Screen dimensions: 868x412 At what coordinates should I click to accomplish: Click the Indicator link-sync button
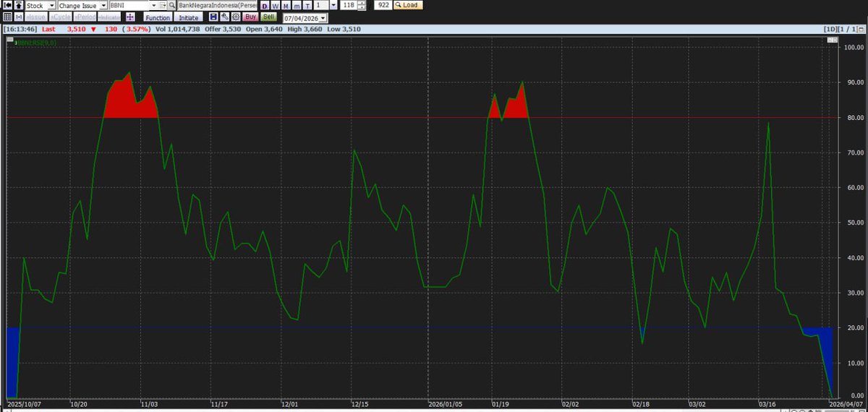click(109, 17)
